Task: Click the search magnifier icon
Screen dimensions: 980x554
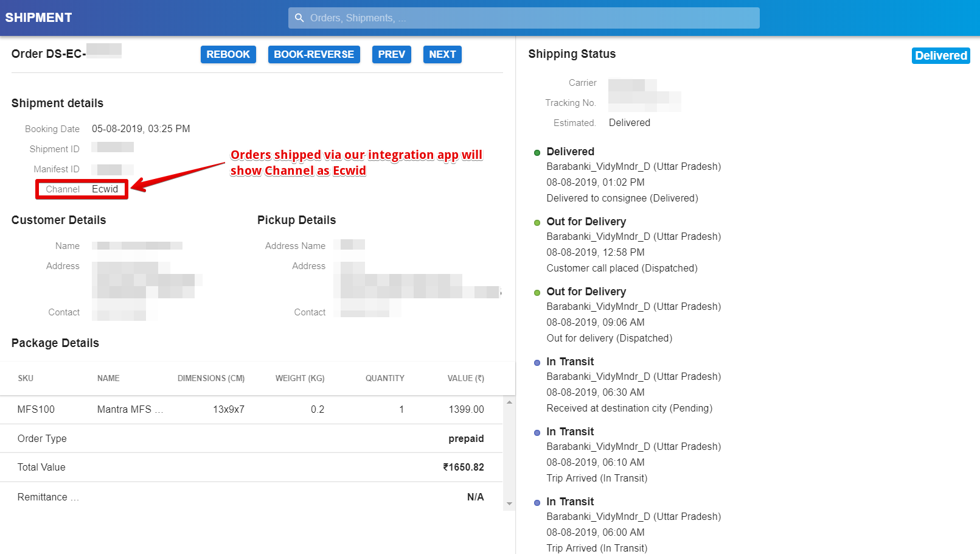Action: 299,18
